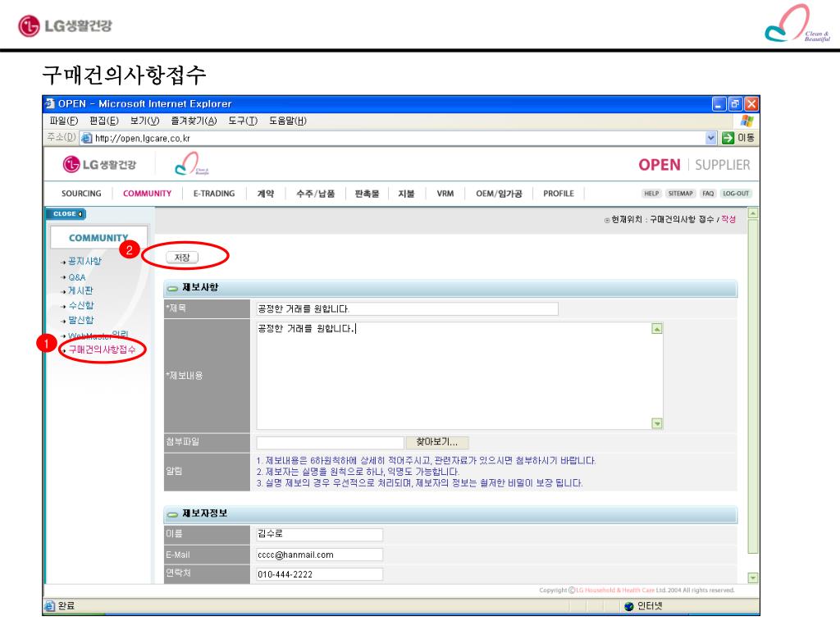Open the 도구(T) menu

[x=243, y=121]
